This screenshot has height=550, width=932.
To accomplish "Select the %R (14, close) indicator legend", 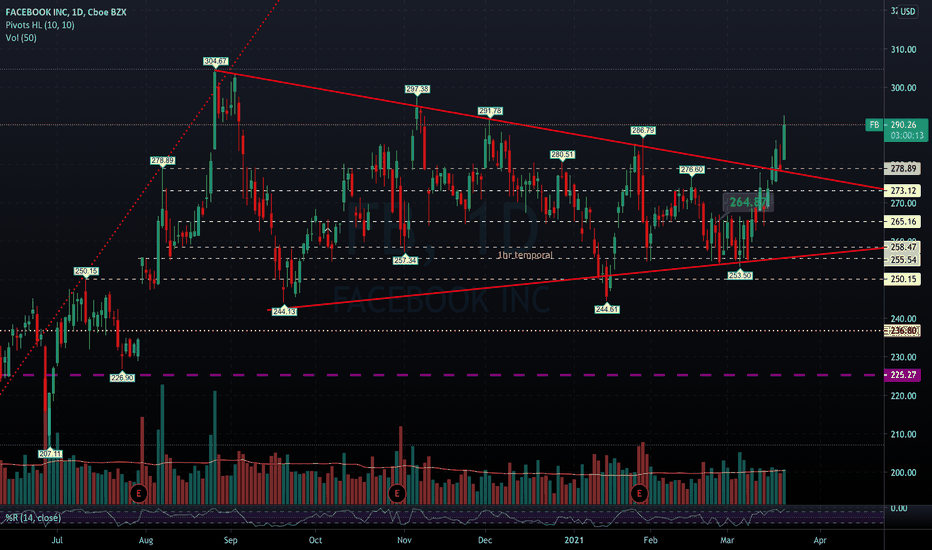I will [x=33, y=518].
